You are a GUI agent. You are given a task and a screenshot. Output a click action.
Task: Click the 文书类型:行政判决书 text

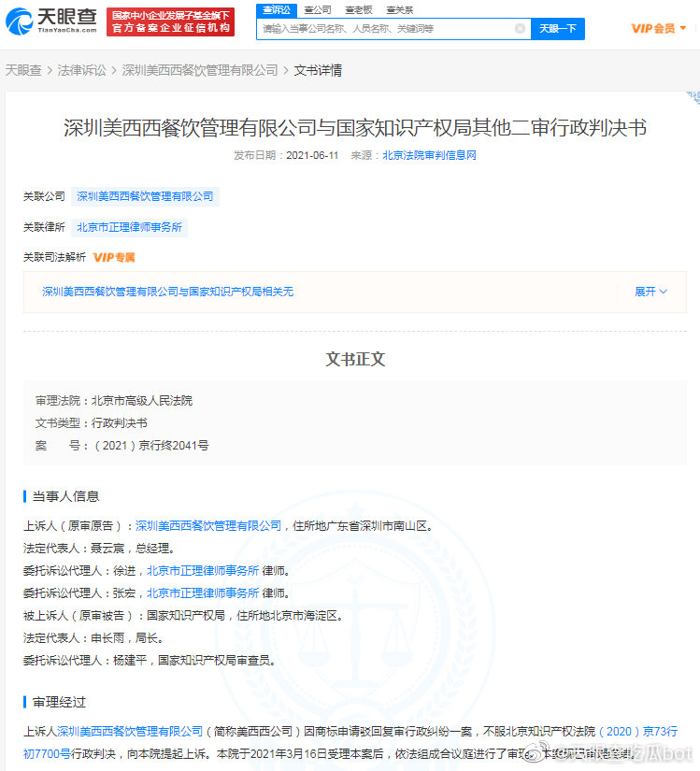[92, 422]
